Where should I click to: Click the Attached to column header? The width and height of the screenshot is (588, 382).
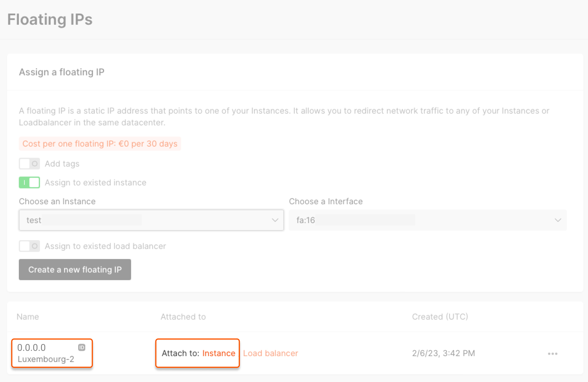[x=183, y=317]
